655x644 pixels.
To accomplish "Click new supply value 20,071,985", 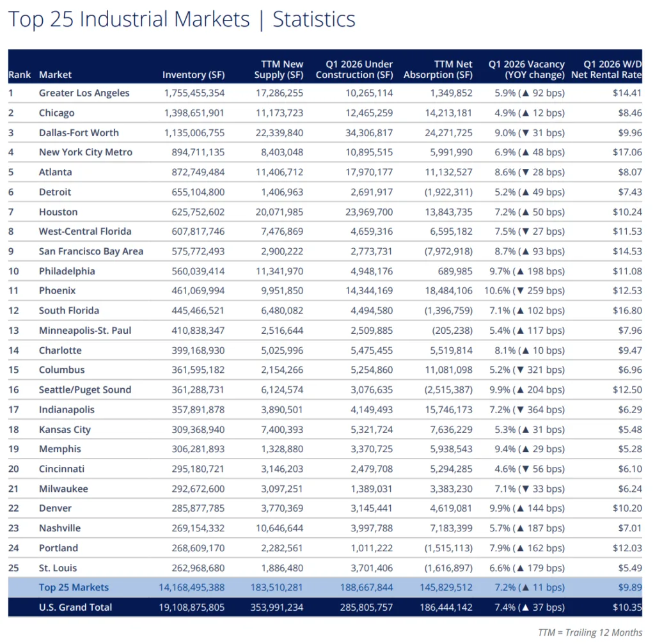I will pos(280,212).
